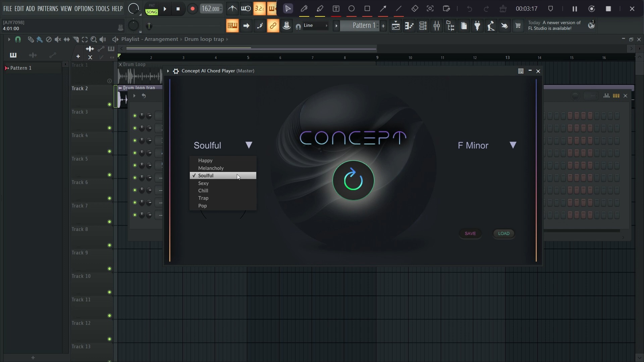
Task: Open the Browser view icon
Action: 450,26
